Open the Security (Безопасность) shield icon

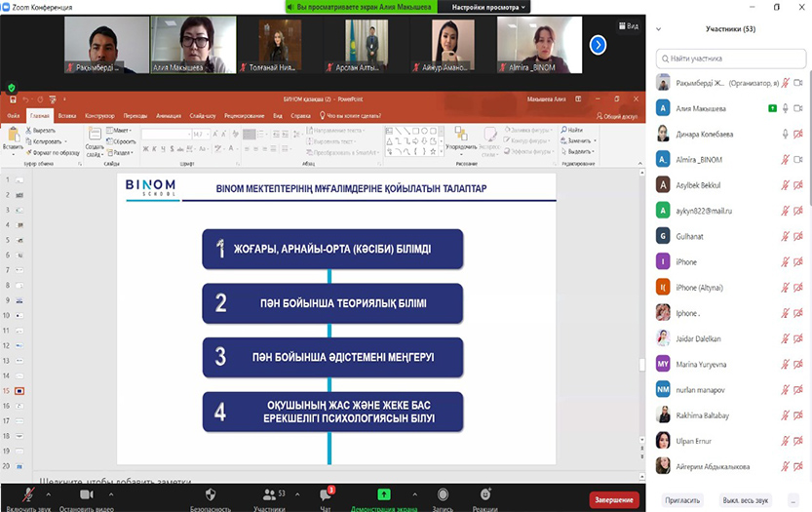pyautogui.click(x=211, y=494)
